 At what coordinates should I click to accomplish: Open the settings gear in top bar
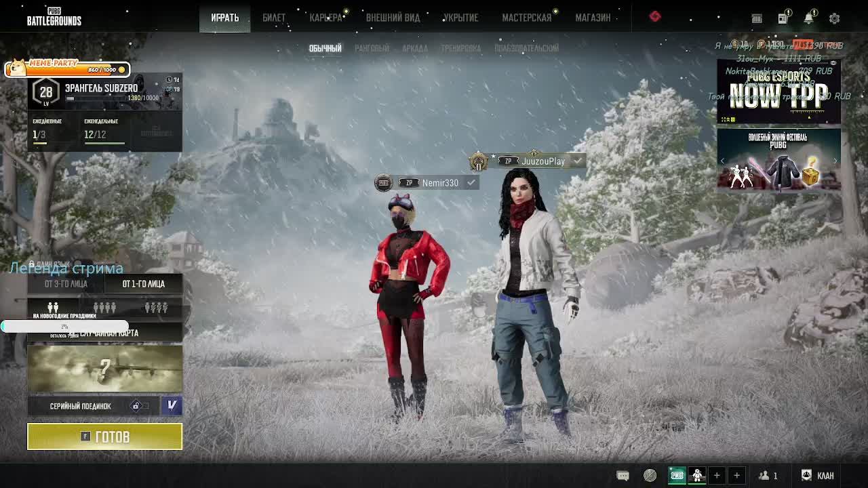(835, 18)
